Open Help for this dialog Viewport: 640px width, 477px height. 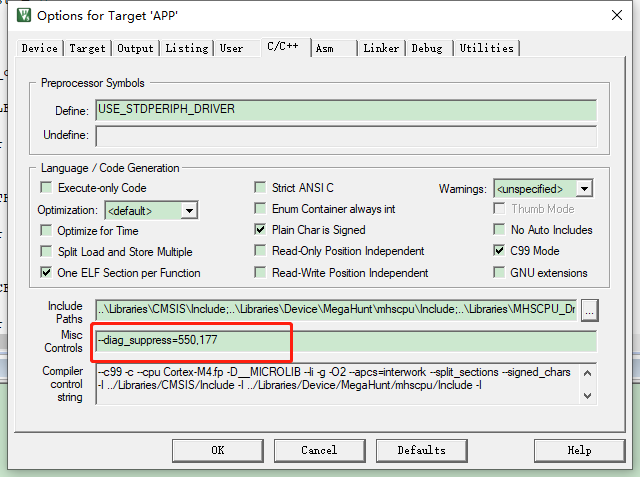579,450
